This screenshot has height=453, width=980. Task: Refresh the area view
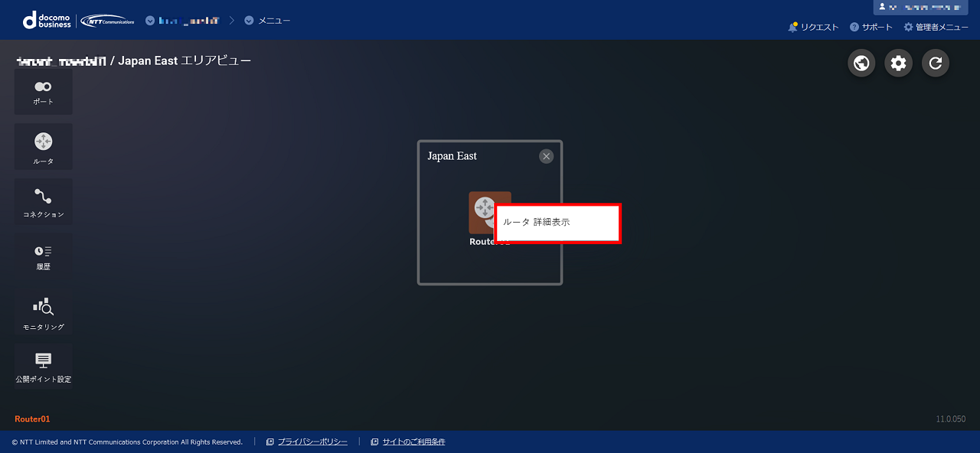pyautogui.click(x=935, y=63)
